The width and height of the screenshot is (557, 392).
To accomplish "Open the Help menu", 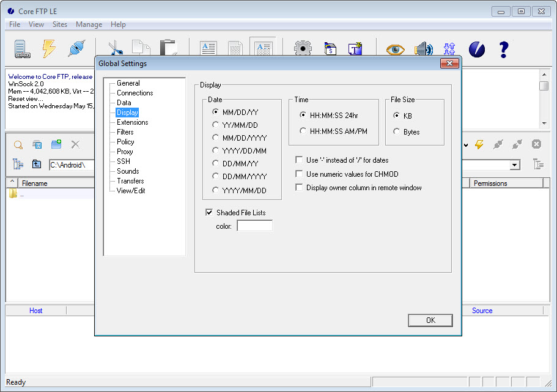I will 118,24.
